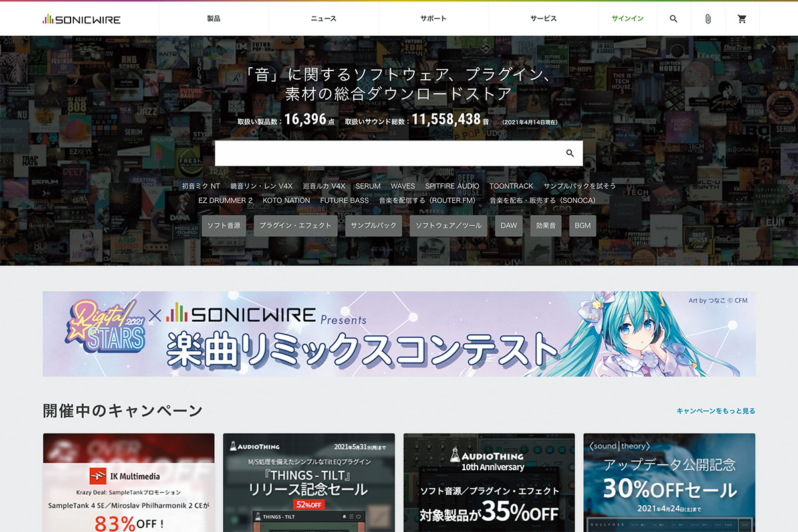Open 音楽を配信する（ROUTER.FM）link

[429, 200]
